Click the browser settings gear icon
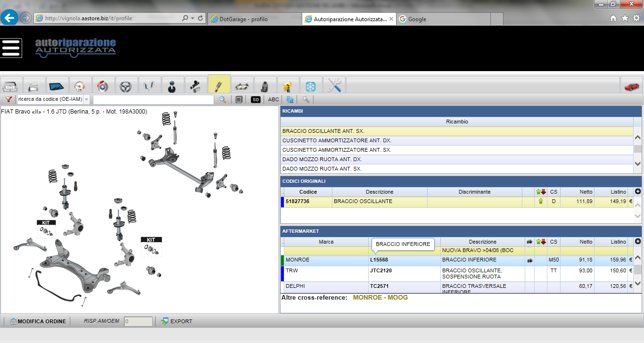The width and height of the screenshot is (644, 343). (x=636, y=18)
